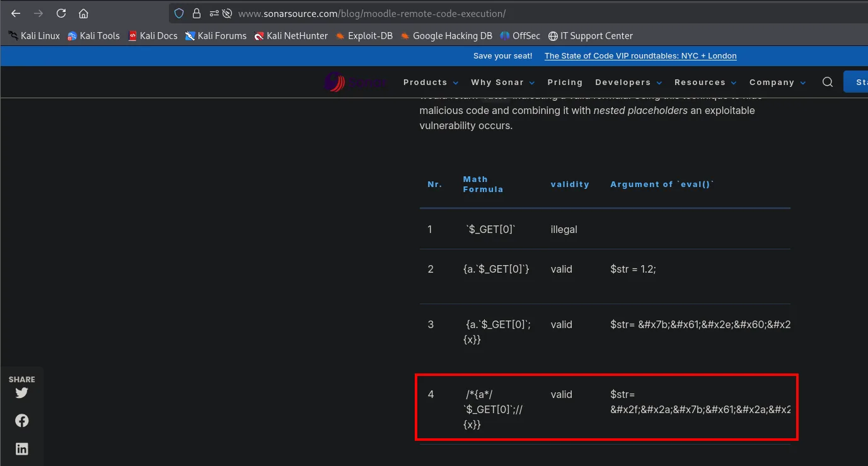This screenshot has height=466, width=868.
Task: Click the "valid" cell in row 3
Action: (561, 324)
